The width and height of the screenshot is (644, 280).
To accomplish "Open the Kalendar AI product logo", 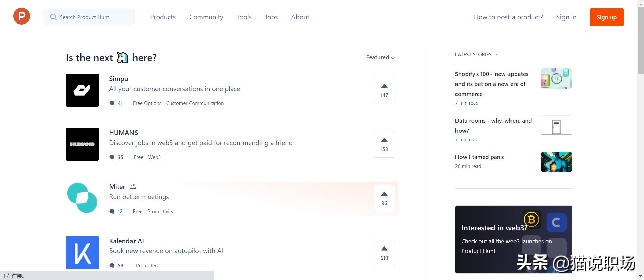I will (x=82, y=252).
